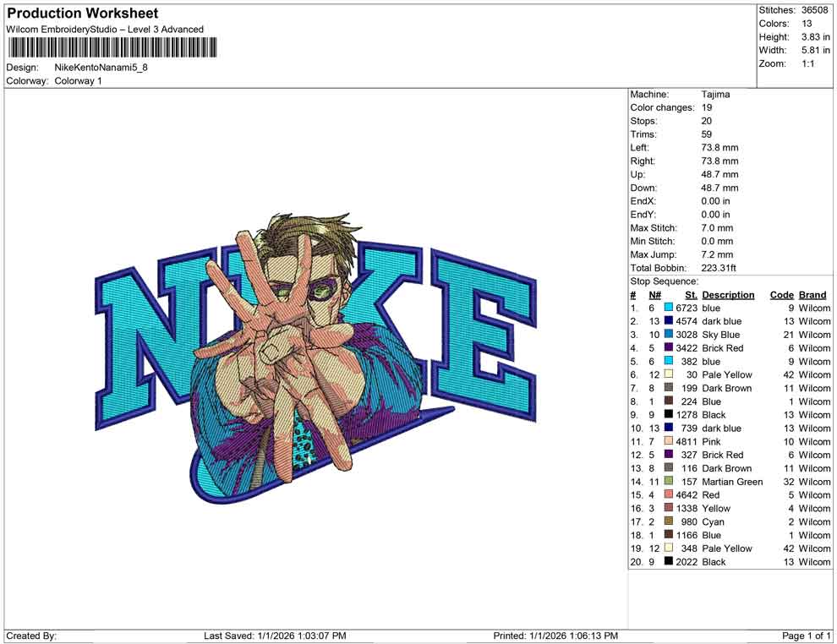Click the Up extent value 48.7 mm
This screenshot has width=837, height=644.
[719, 174]
